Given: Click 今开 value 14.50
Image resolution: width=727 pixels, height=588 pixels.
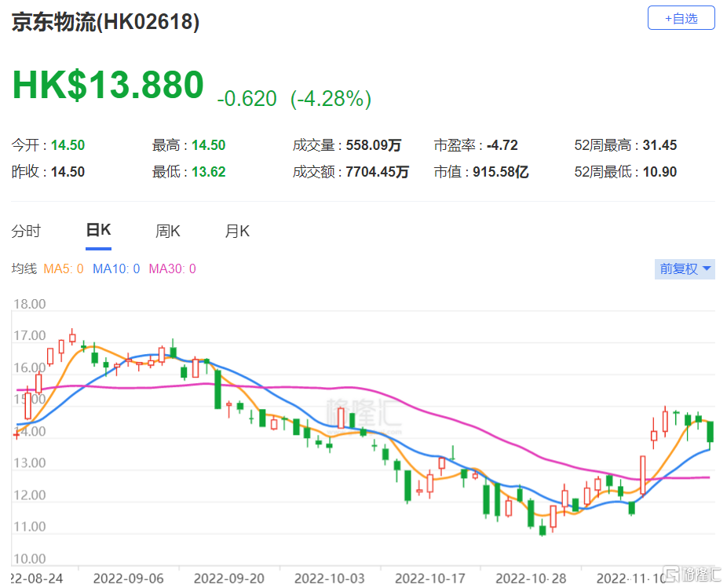Looking at the screenshot, I should click(x=68, y=145).
